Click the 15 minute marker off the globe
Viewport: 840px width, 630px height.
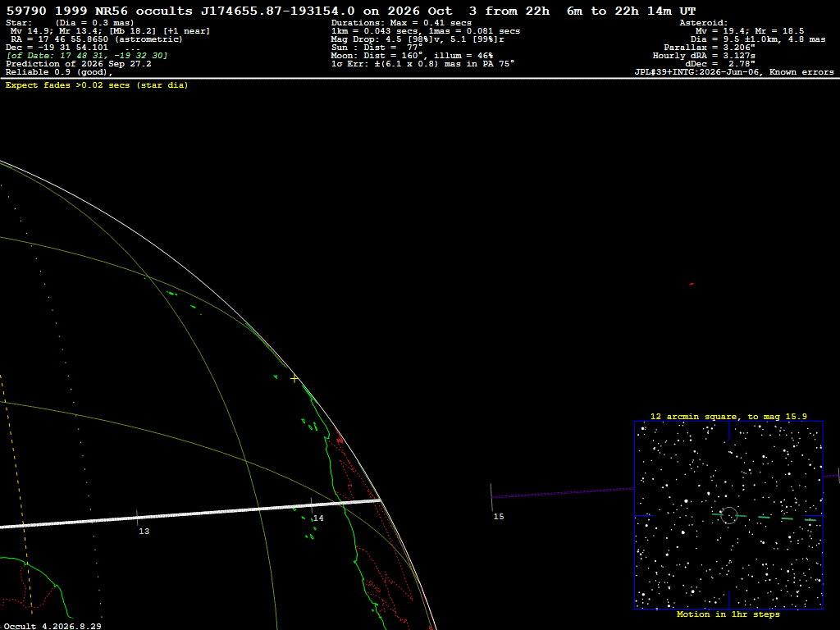click(491, 497)
